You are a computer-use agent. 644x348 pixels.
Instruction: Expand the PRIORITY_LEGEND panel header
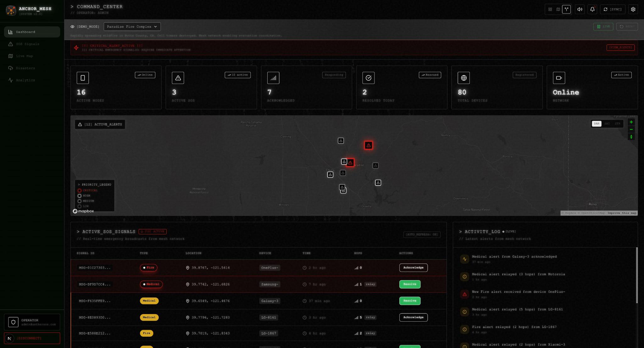coord(95,185)
